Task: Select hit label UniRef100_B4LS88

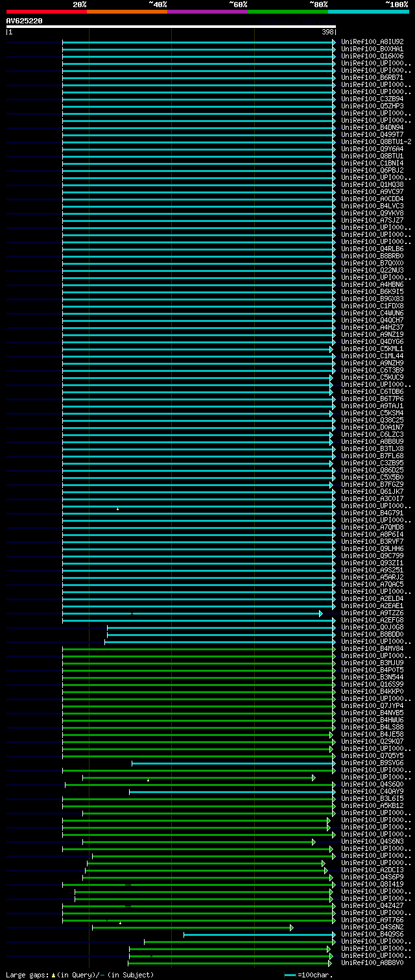Action: point(372,728)
